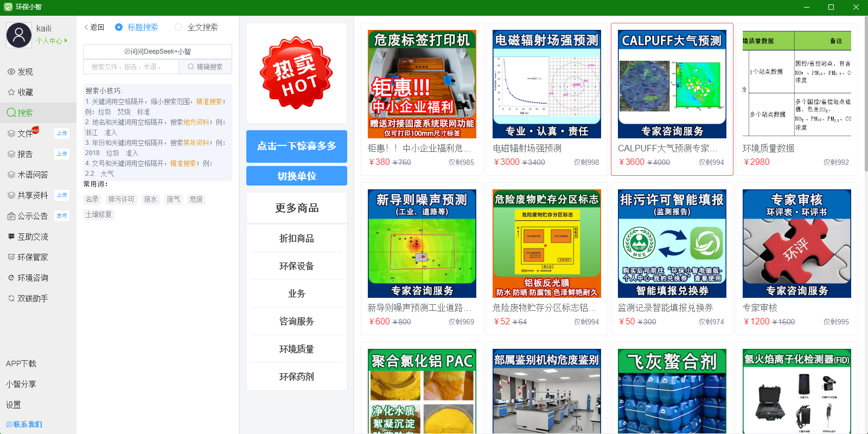The height and width of the screenshot is (434, 868).
Task: Select the 标题搜索 radio button
Action: coord(119,27)
